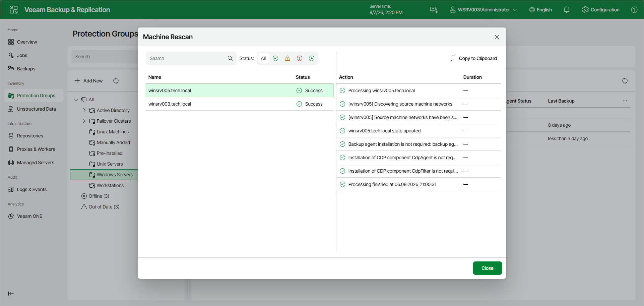The height and width of the screenshot is (306, 644).
Task: Filter by success status icon
Action: click(275, 58)
